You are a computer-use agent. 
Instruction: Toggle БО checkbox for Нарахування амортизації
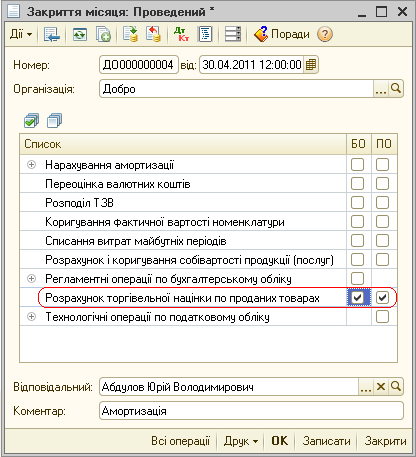coord(358,164)
